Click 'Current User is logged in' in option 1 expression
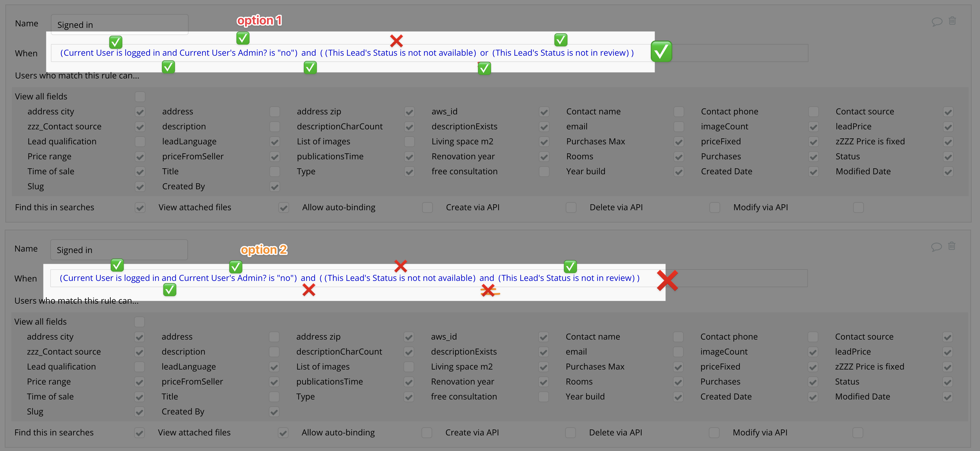Image resolution: width=980 pixels, height=451 pixels. click(x=112, y=53)
